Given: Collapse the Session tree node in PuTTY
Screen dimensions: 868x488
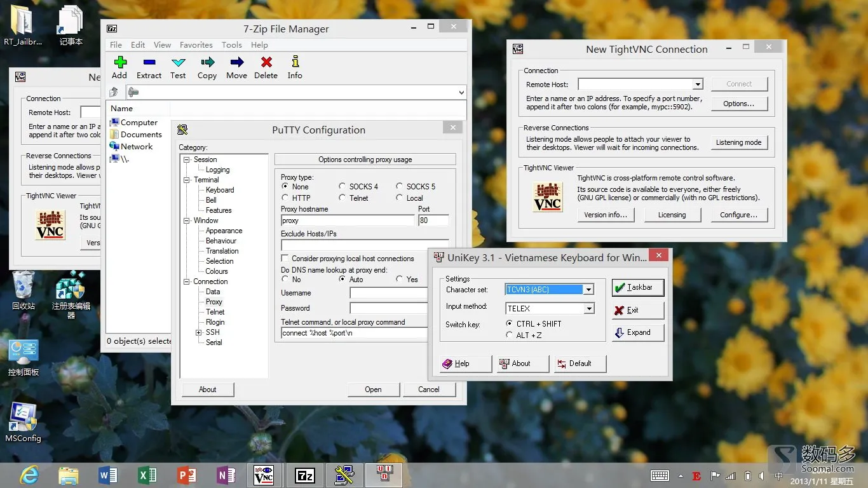Looking at the screenshot, I should [187, 159].
